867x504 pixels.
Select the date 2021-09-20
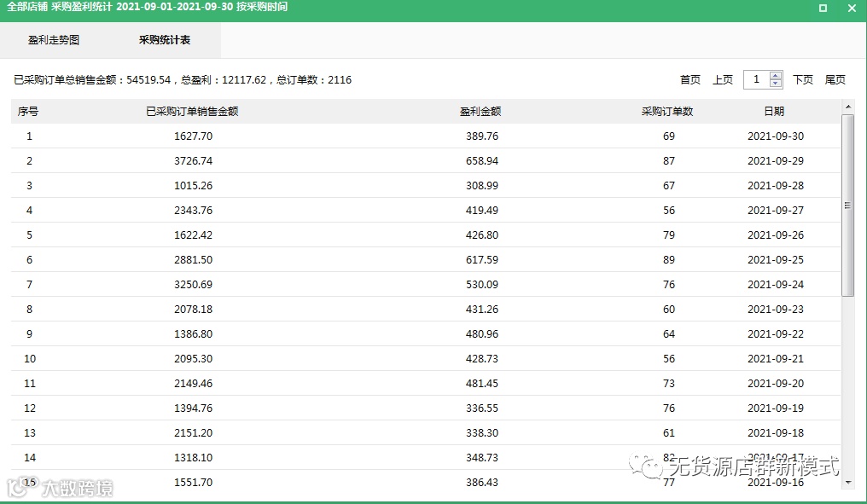776,384
